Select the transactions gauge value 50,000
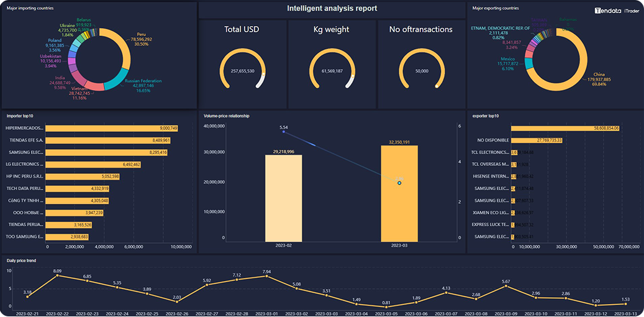The width and height of the screenshot is (644, 317). click(x=422, y=71)
